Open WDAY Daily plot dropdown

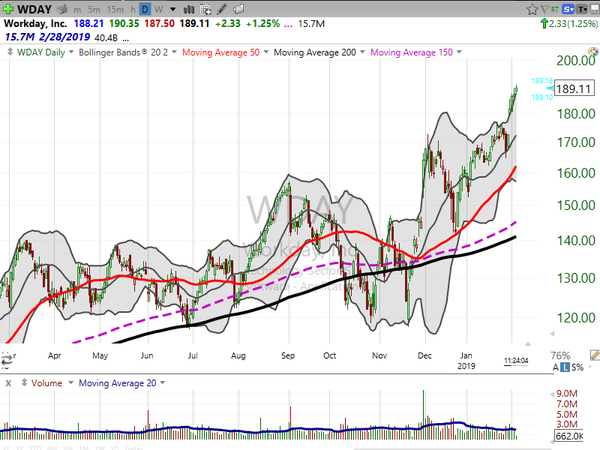tap(71, 52)
